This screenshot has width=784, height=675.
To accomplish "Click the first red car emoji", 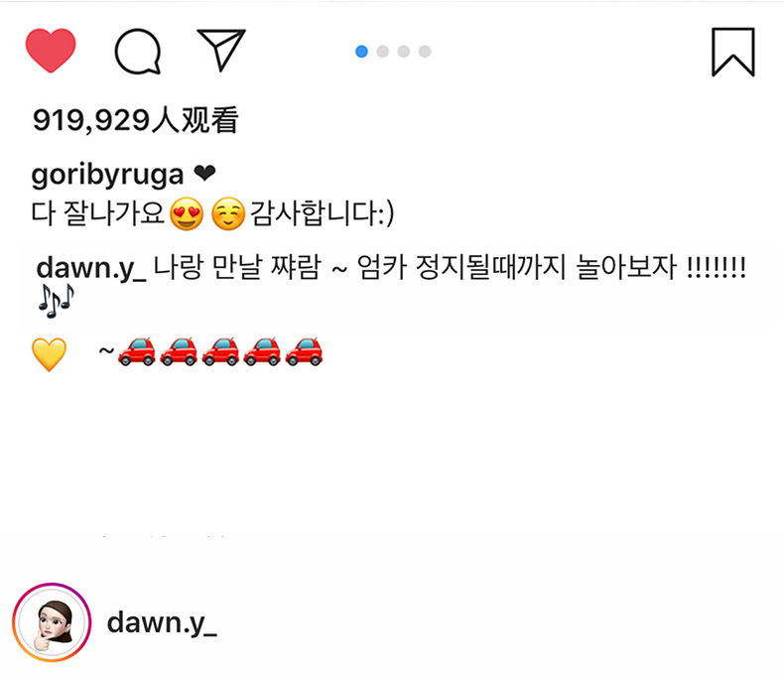I will click(137, 351).
